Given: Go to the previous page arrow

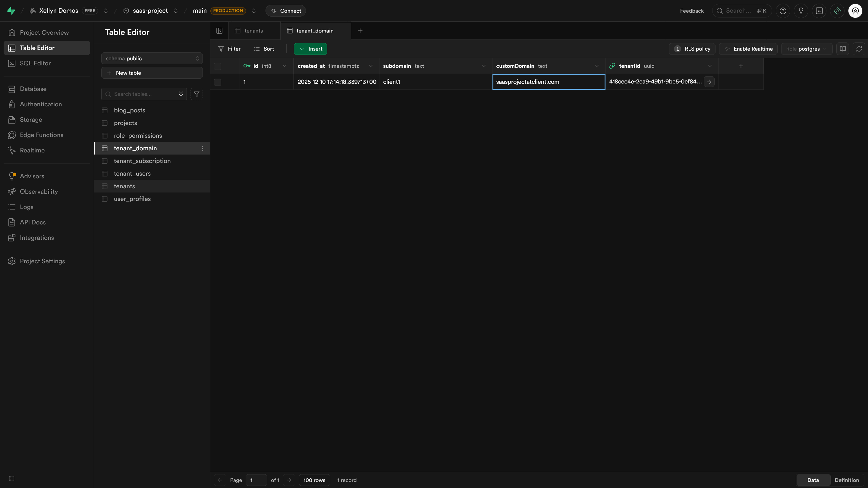Looking at the screenshot, I should coord(220,480).
